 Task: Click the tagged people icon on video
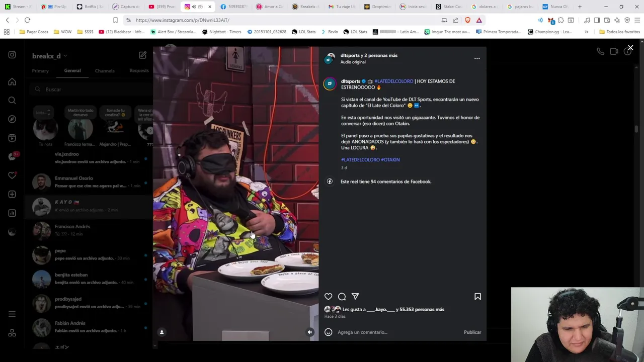[x=162, y=332]
